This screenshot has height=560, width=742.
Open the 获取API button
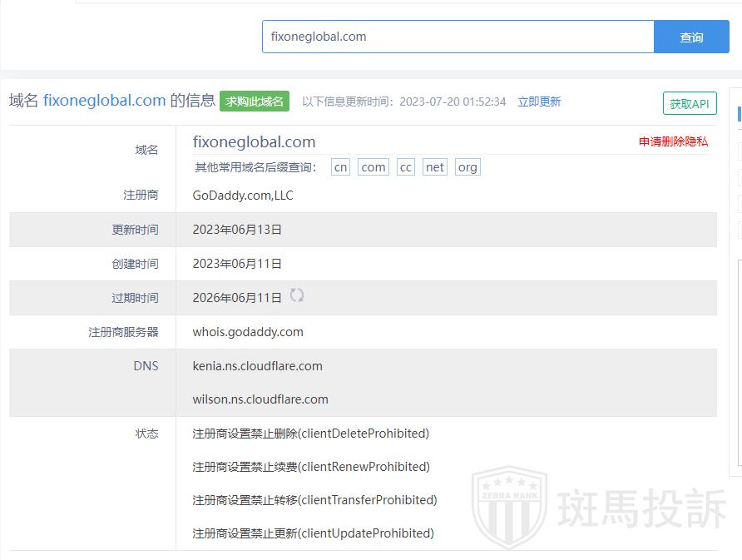[x=690, y=103]
